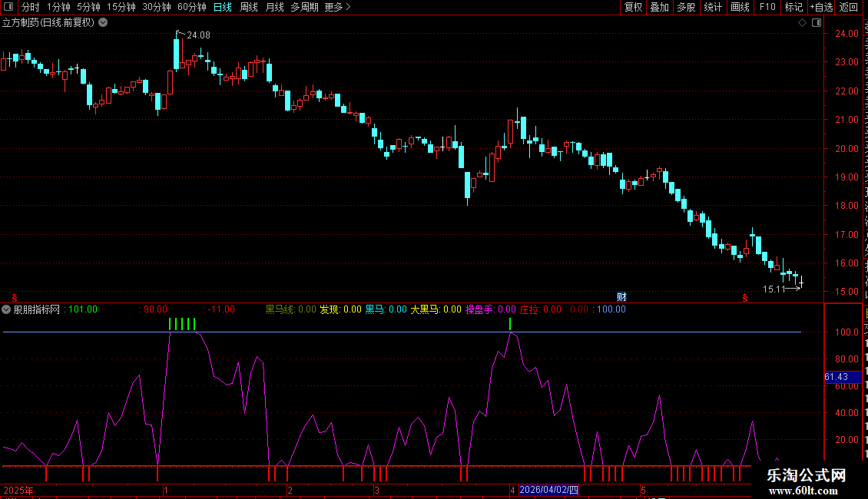Click the 立方制药(日线,前复权) title
The image size is (868, 499).
[x=48, y=22]
